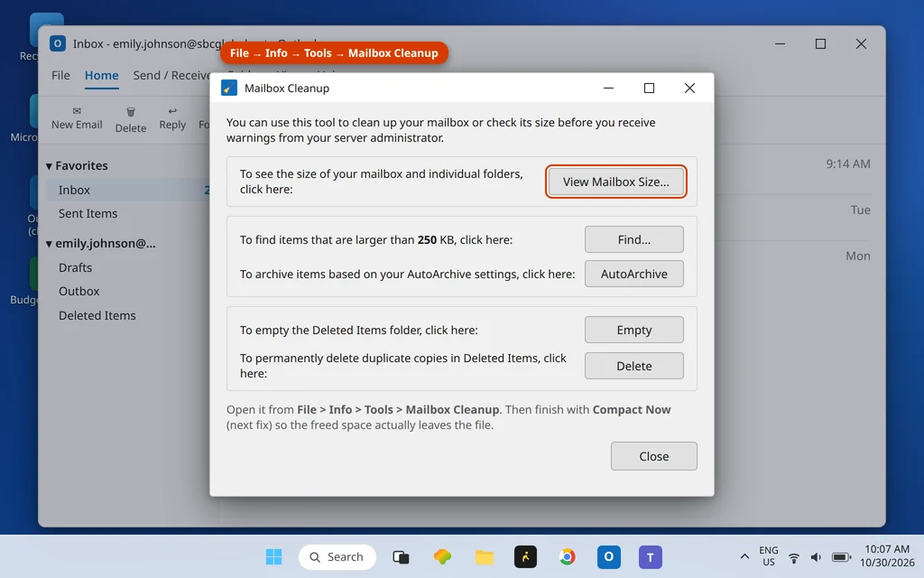Image resolution: width=924 pixels, height=578 pixels.
Task: Open the File menu in Outlook
Action: (x=60, y=76)
